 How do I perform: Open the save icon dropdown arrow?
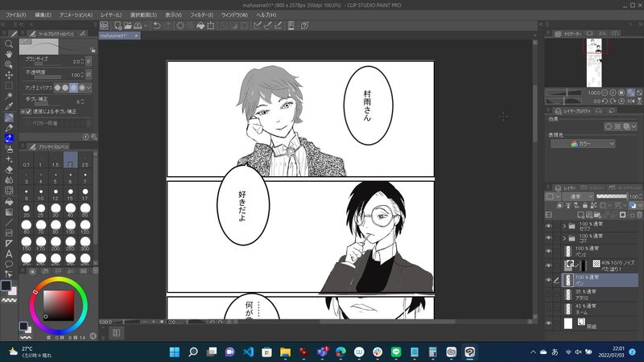click(x=145, y=26)
